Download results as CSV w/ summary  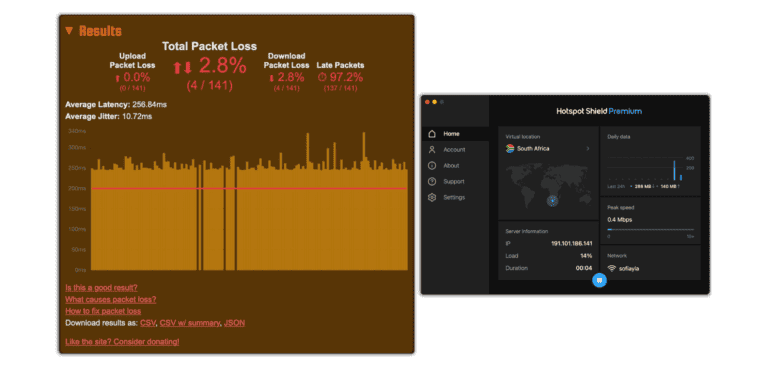[190, 323]
